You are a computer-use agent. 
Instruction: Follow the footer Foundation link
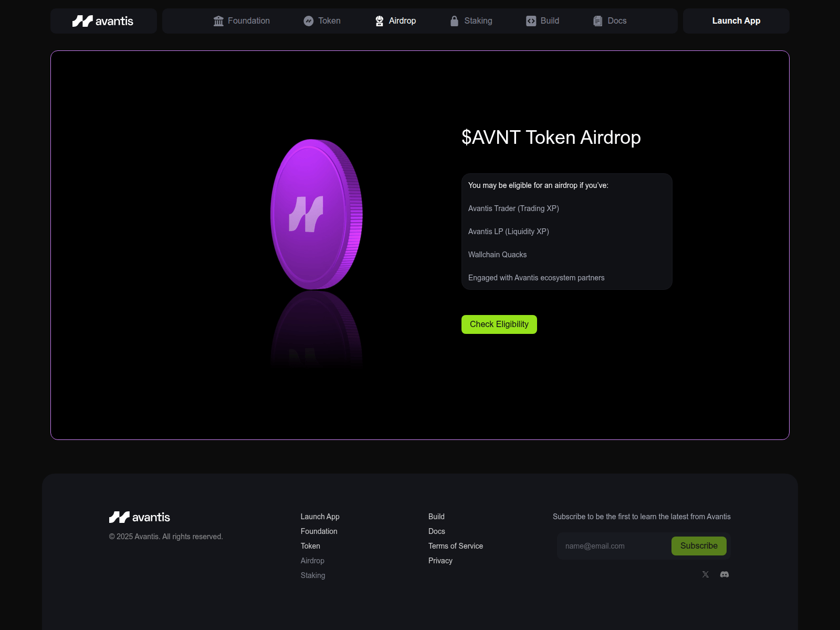[x=319, y=531]
